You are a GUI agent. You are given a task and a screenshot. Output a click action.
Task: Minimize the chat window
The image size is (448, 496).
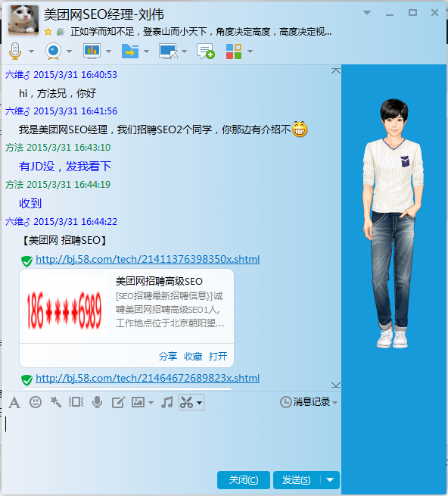tap(390, 14)
